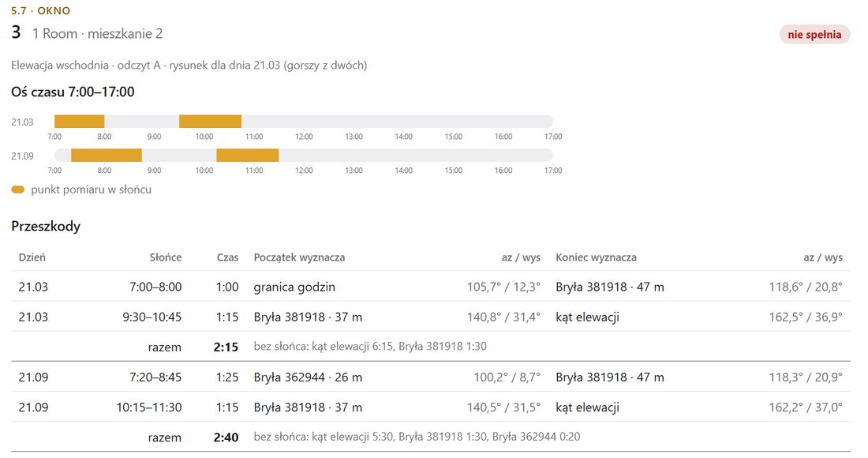Select the 7:20–8:45 sun segment on the 21.09 timeline
The image size is (868, 458).
point(107,155)
